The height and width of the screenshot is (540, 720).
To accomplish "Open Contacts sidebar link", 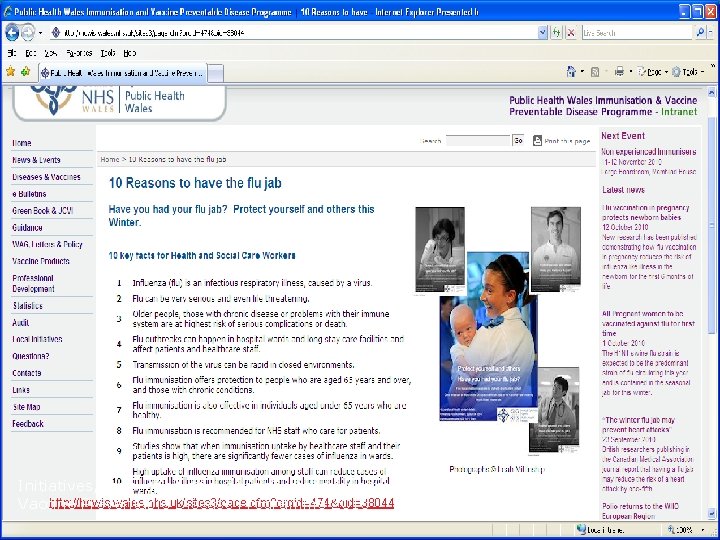I will pyautogui.click(x=27, y=373).
